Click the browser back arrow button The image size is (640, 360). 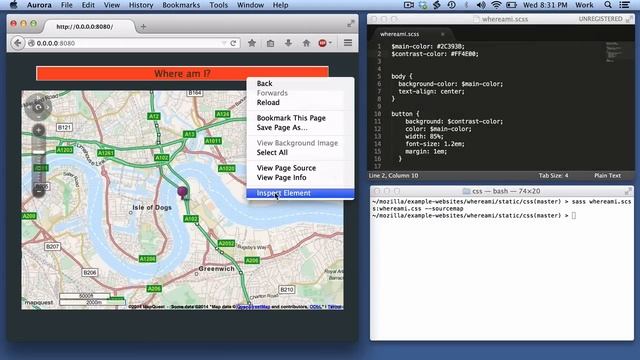18,43
